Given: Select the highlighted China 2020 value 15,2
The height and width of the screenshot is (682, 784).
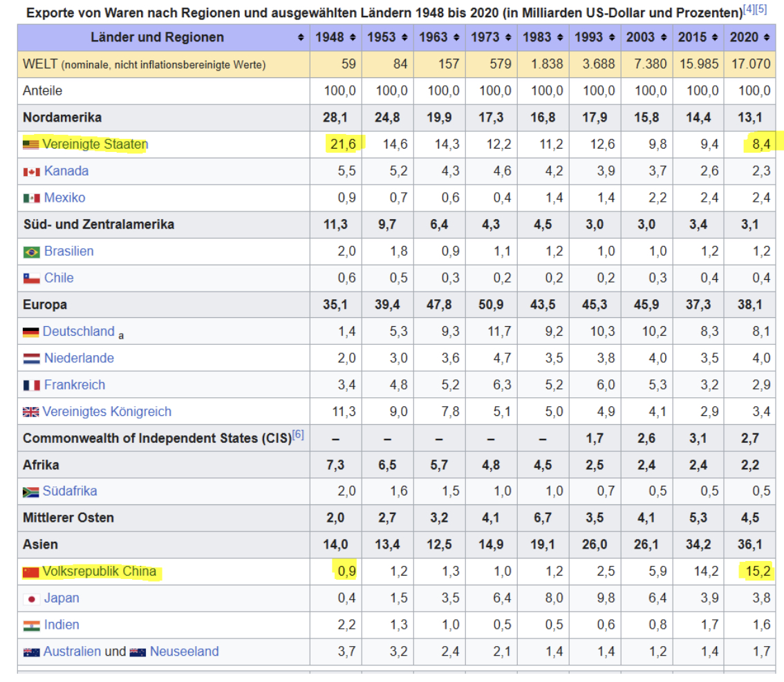Looking at the screenshot, I should click(758, 571).
